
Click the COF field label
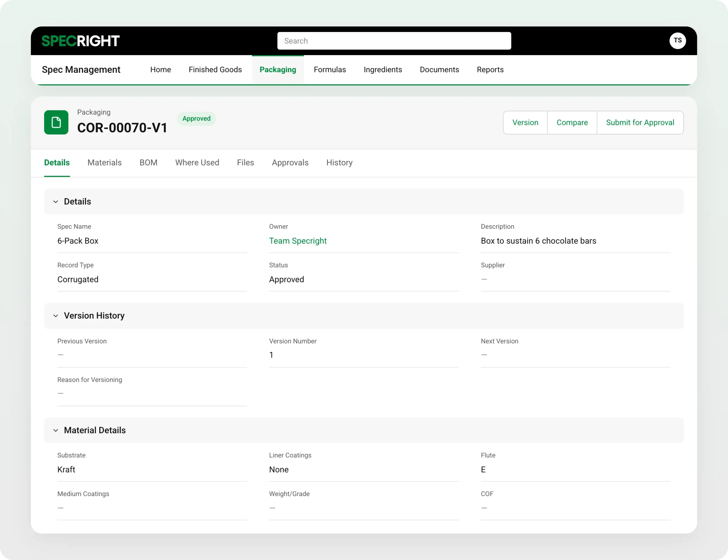point(487,494)
